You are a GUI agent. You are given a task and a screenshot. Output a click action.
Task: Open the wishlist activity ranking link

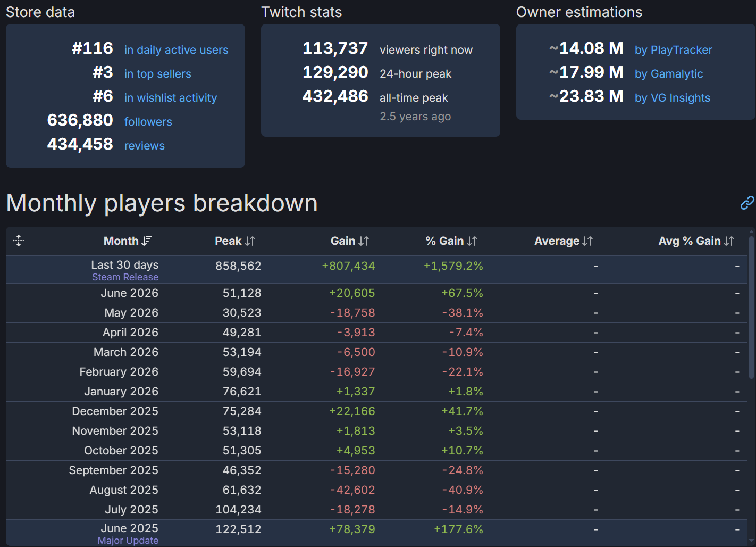pos(171,98)
